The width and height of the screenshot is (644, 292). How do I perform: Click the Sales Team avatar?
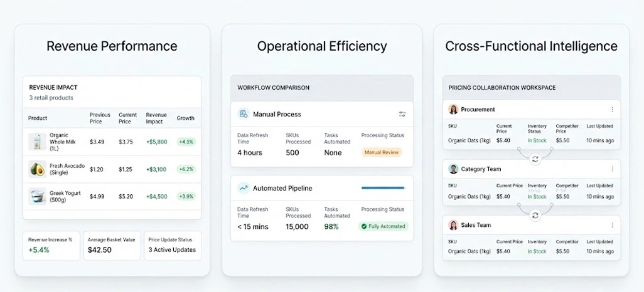pos(453,225)
